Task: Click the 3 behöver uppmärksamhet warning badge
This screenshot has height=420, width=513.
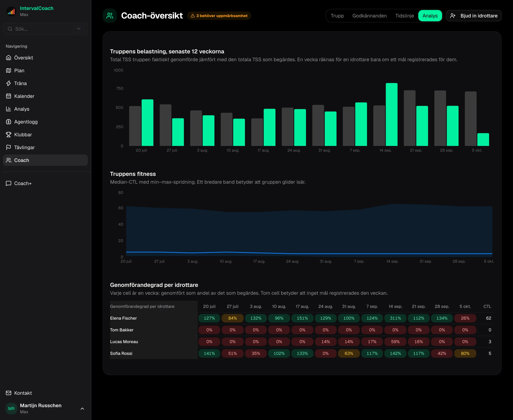Action: tap(219, 16)
